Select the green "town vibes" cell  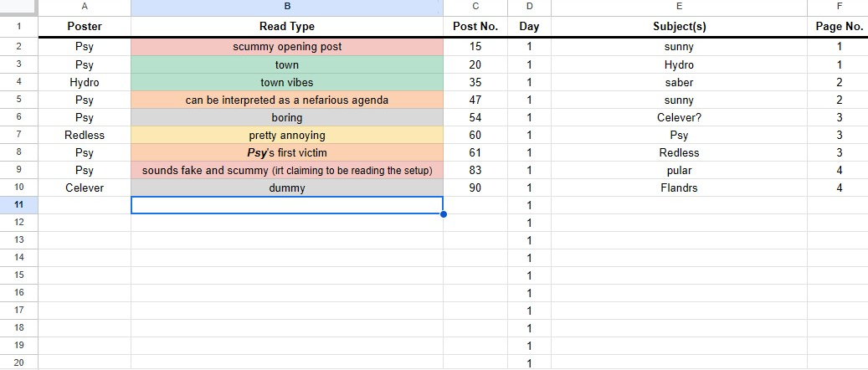pos(286,82)
